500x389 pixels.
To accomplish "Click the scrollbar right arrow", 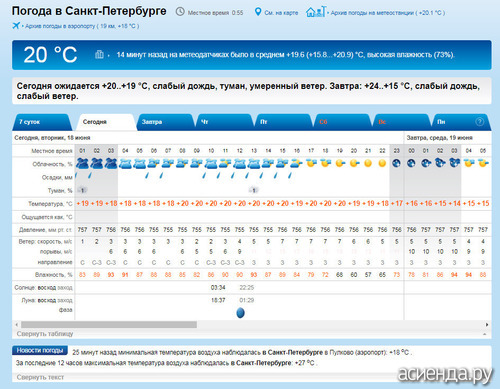I will 487,324.
